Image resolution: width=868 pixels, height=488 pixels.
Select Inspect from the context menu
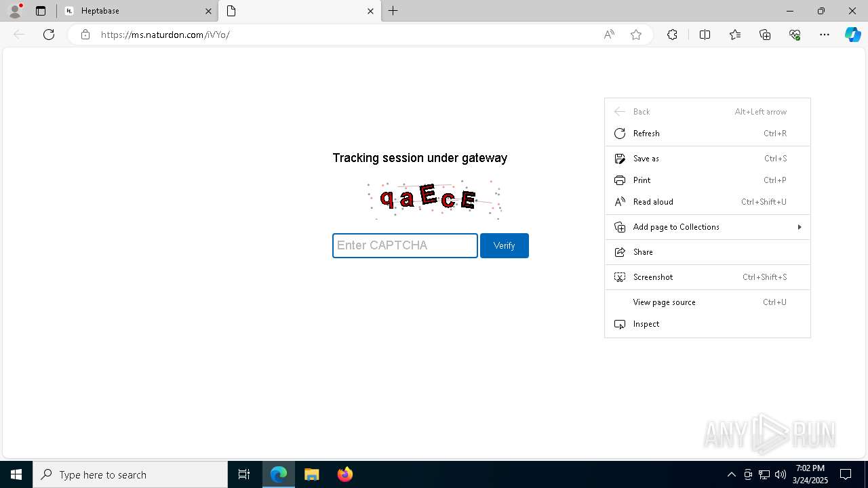tap(707, 324)
